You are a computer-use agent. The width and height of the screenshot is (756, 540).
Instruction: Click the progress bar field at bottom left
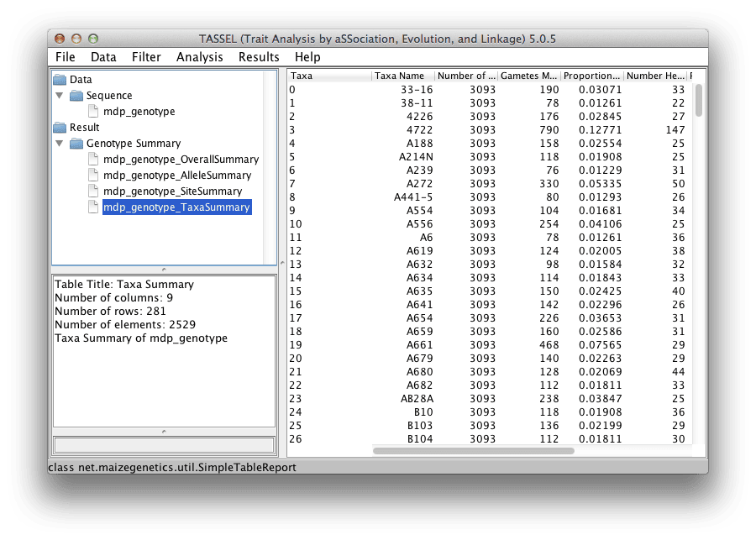coord(164,444)
